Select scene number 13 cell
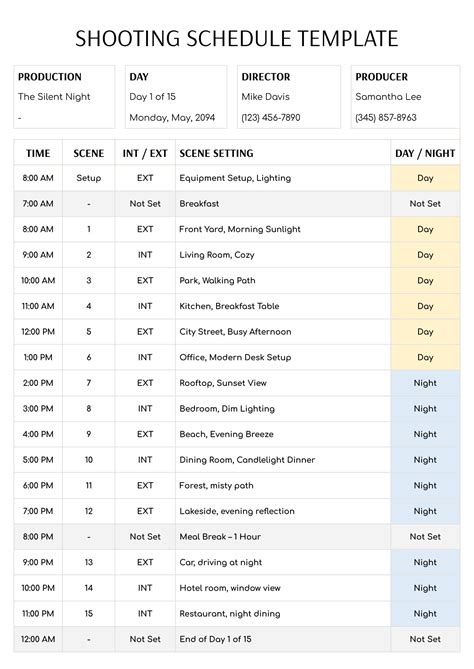This screenshot has width=474, height=669. 89,562
